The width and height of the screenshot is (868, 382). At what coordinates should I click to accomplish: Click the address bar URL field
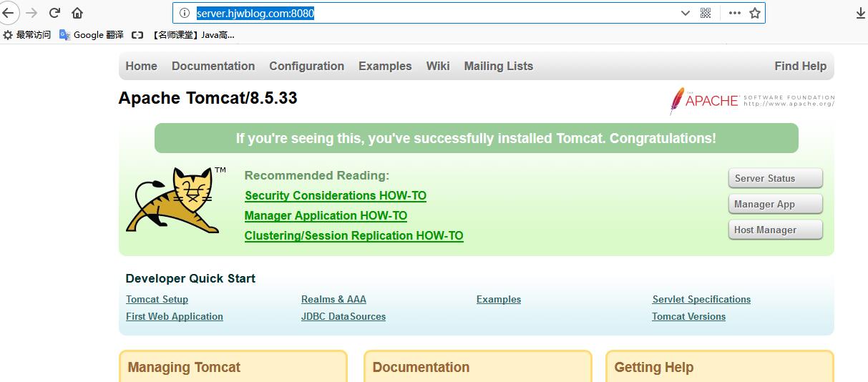tap(435, 13)
